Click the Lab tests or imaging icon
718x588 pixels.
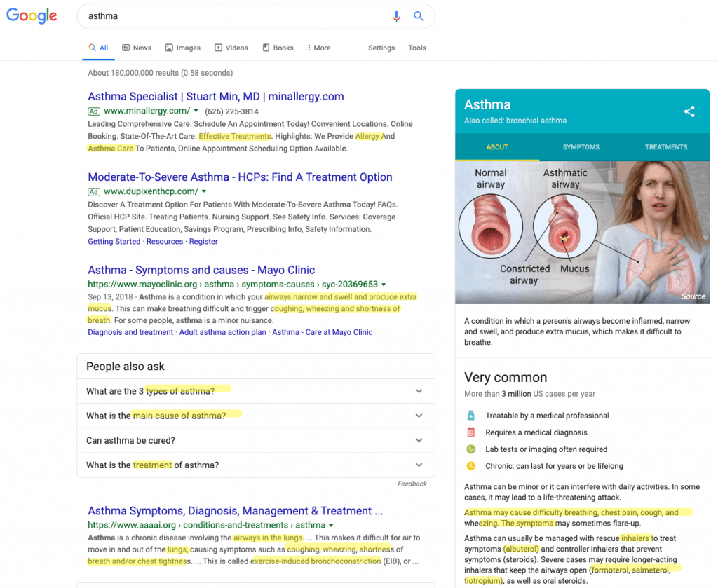point(470,449)
